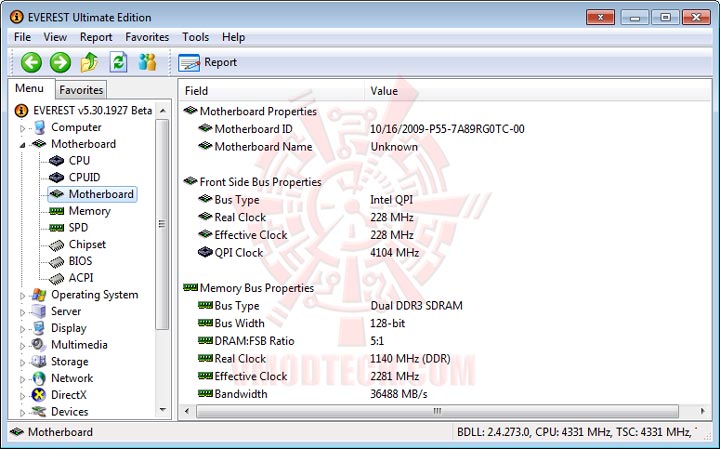The width and height of the screenshot is (720, 449).
Task: Expand the Operating System node
Action: [22, 296]
